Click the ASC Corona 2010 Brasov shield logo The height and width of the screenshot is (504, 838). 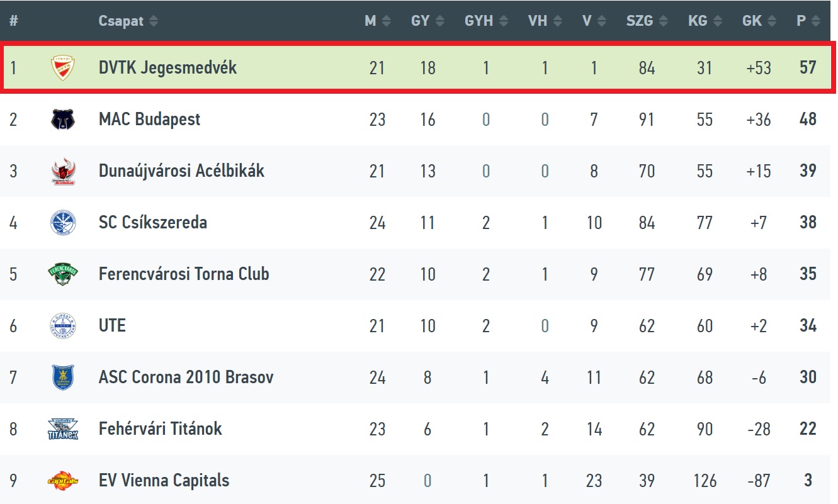tap(63, 377)
